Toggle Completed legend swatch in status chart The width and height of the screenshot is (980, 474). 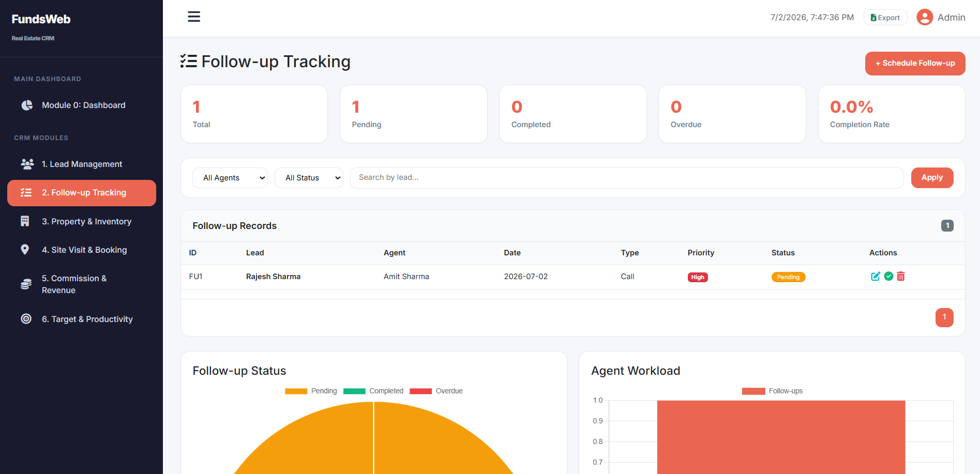click(354, 391)
